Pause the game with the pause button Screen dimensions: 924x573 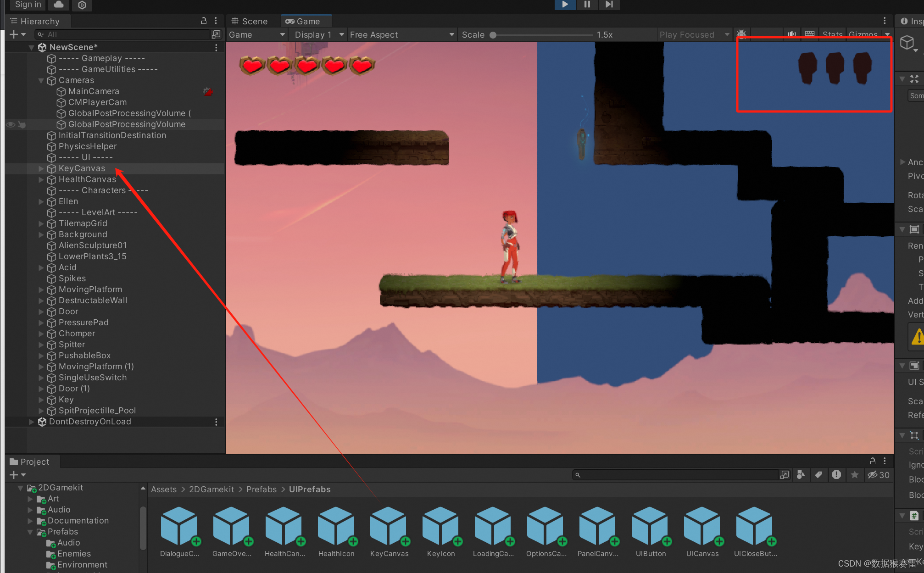[587, 5]
